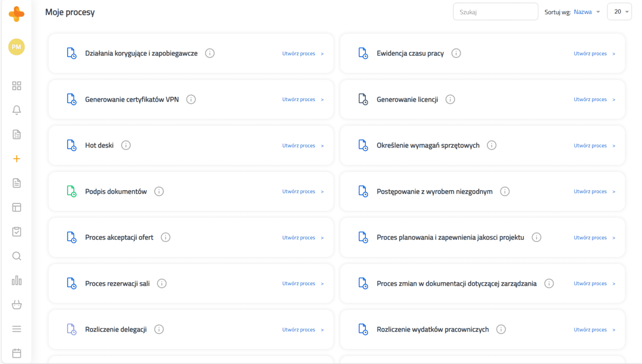Image resolution: width=642 pixels, height=364 pixels.
Task: Expand Proces rezerwacji sali via its chevron
Action: click(x=322, y=283)
